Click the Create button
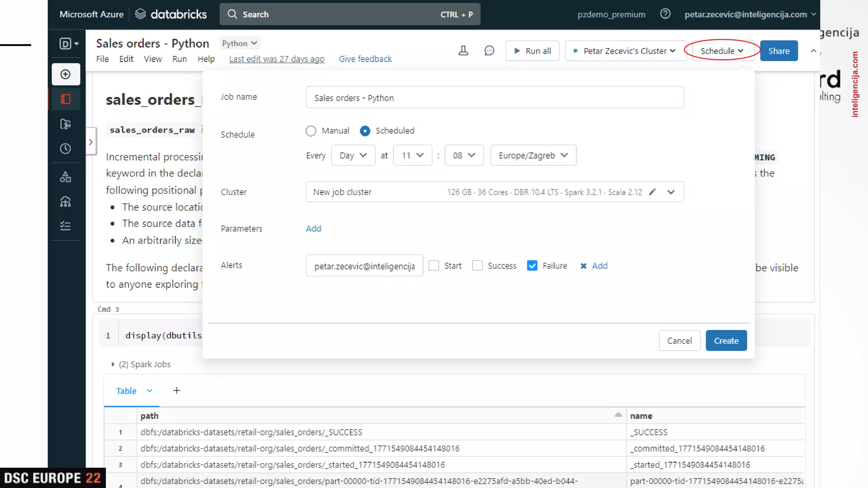This screenshot has height=488, width=868. 726,341
